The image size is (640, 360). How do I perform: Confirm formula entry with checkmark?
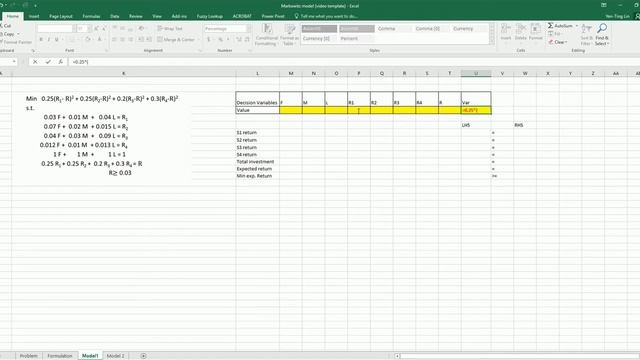(48, 62)
